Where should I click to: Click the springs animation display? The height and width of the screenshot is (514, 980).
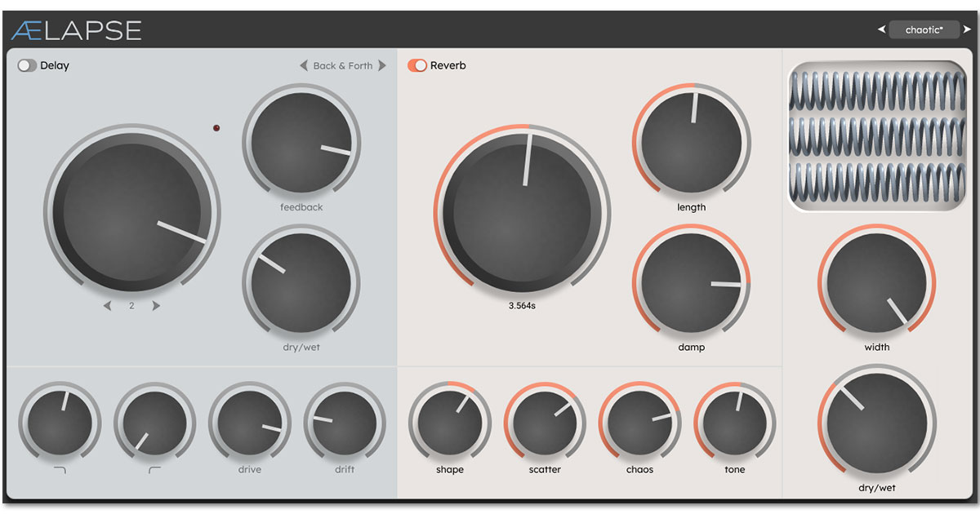click(x=876, y=137)
